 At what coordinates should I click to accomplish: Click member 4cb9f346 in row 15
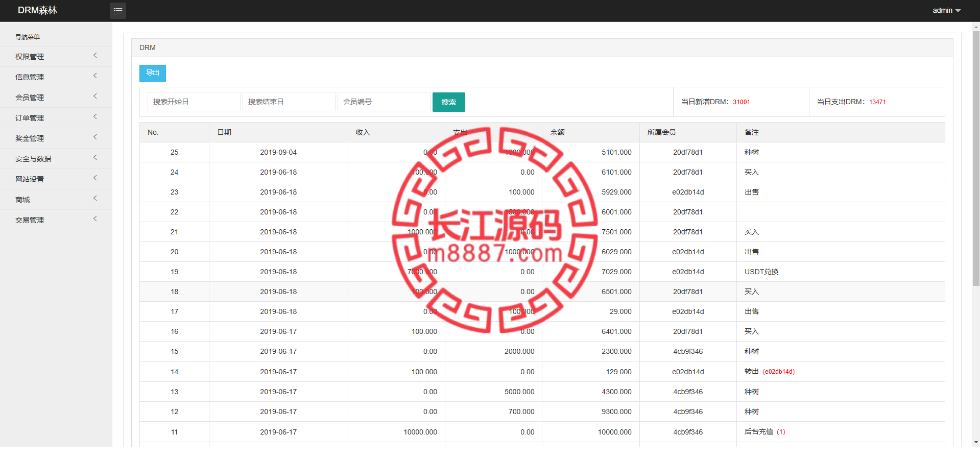tap(688, 351)
